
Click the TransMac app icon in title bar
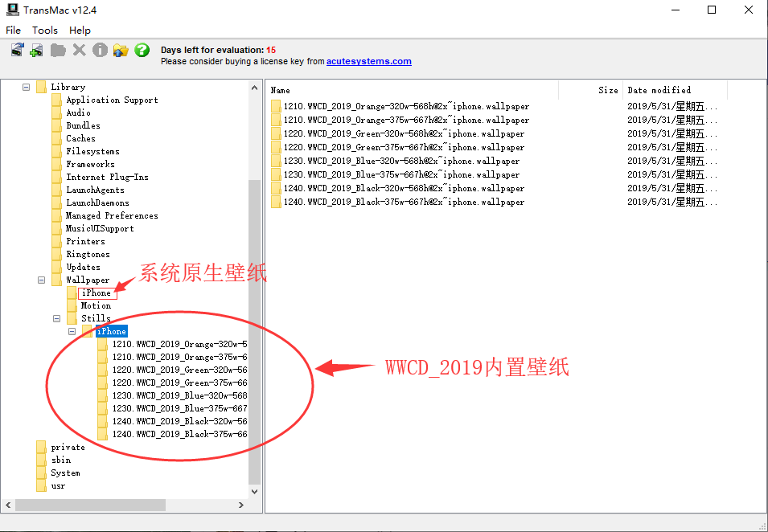[x=13, y=10]
